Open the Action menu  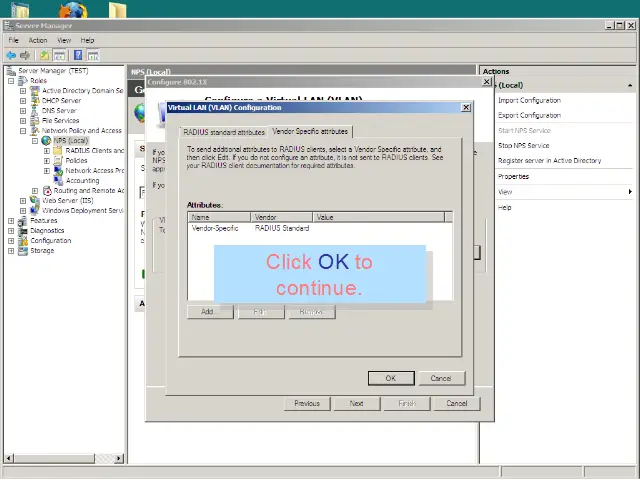click(x=38, y=40)
